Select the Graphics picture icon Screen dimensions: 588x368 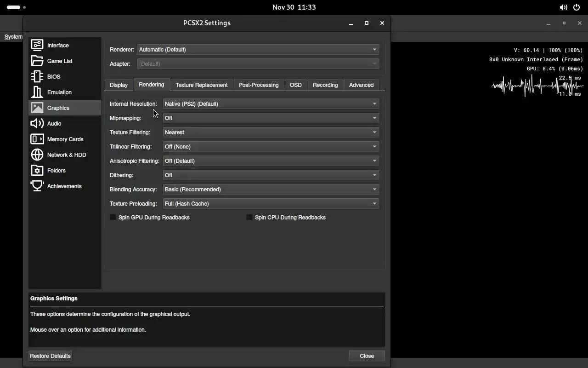(37, 108)
